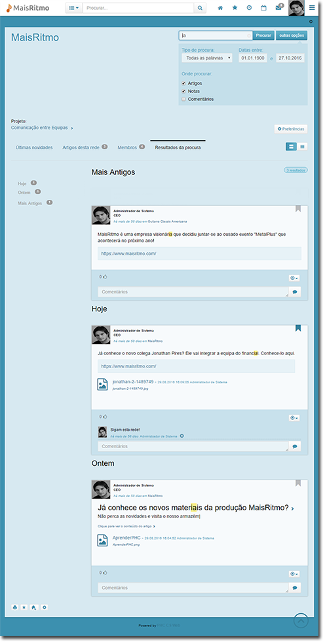Click the home-settings icon at page bottom

pos(34,607)
